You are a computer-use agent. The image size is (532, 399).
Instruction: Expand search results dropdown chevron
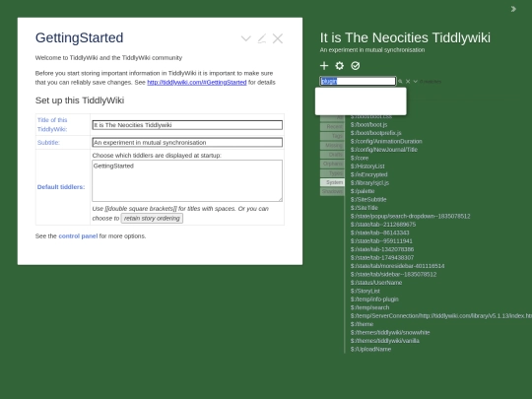coord(415,82)
